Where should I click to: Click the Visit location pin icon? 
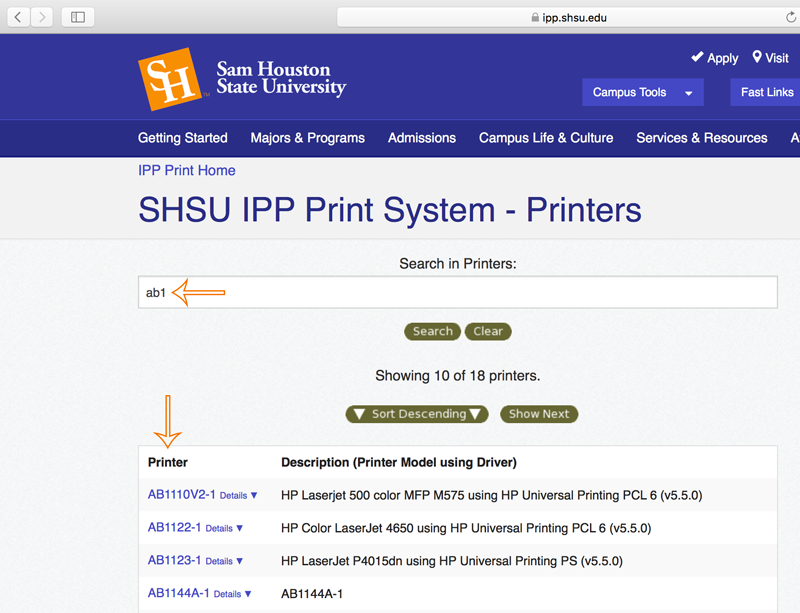click(x=757, y=57)
